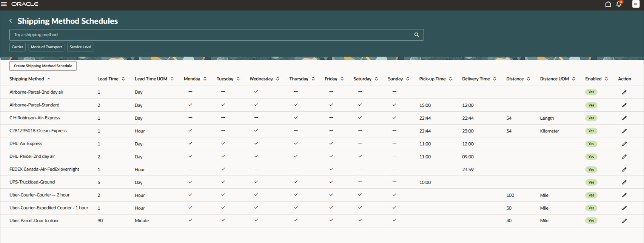Select the UPS-Truckload-Ground row name

click(32, 182)
